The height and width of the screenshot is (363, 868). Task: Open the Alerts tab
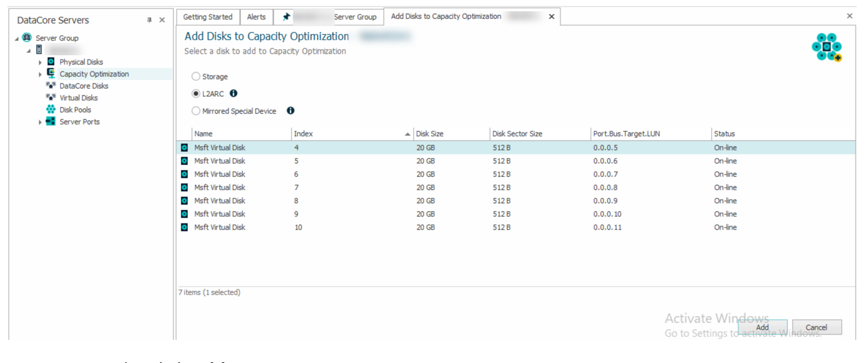pos(256,17)
